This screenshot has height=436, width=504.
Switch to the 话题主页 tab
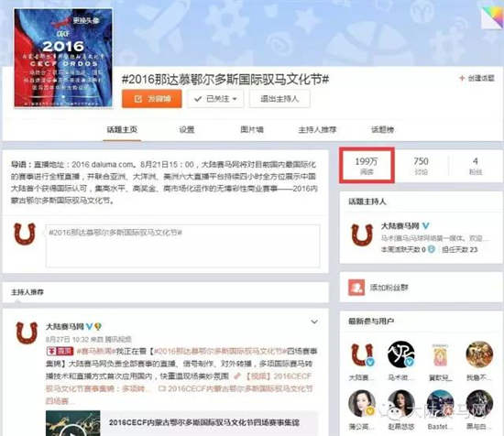tap(122, 130)
